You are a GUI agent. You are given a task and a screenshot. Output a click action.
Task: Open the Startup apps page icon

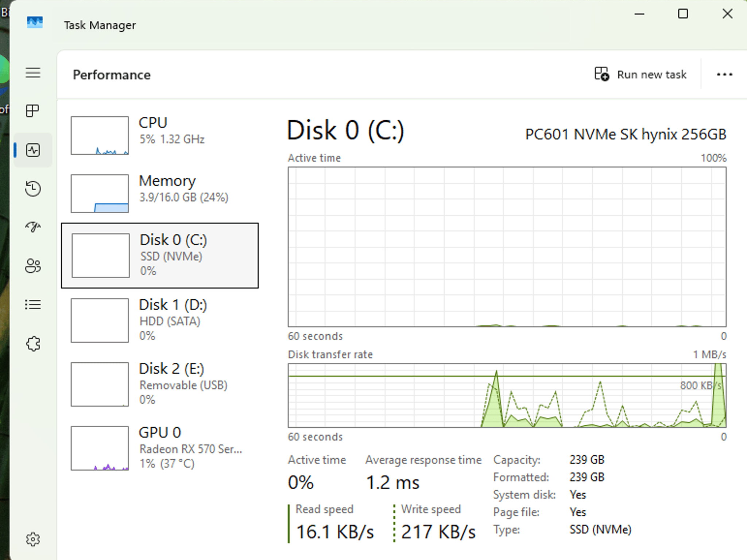[33, 227]
